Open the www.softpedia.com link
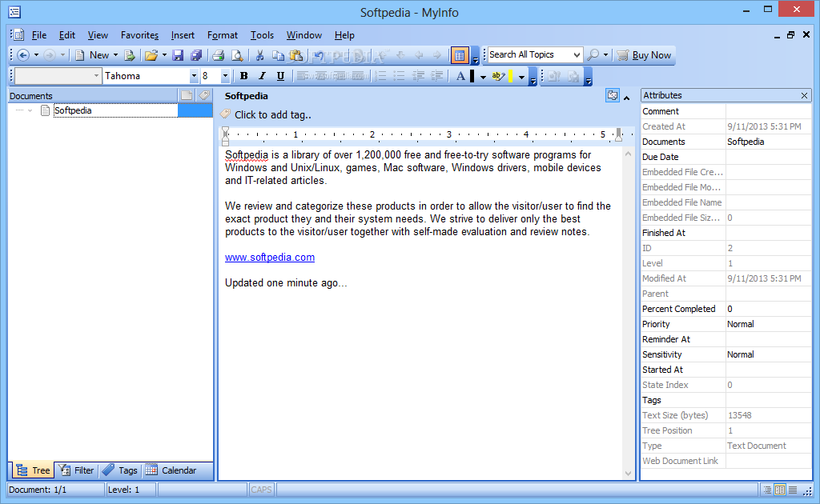This screenshot has height=504, width=820. (x=270, y=258)
